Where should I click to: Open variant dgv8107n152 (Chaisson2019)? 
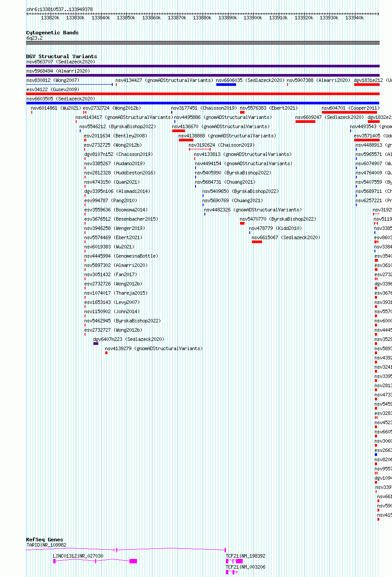118,154
